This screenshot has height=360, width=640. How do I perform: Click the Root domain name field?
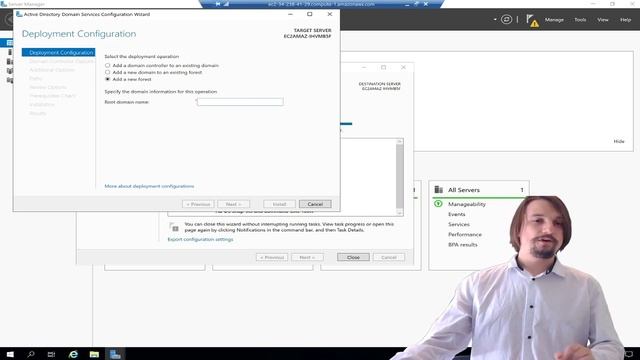240,102
